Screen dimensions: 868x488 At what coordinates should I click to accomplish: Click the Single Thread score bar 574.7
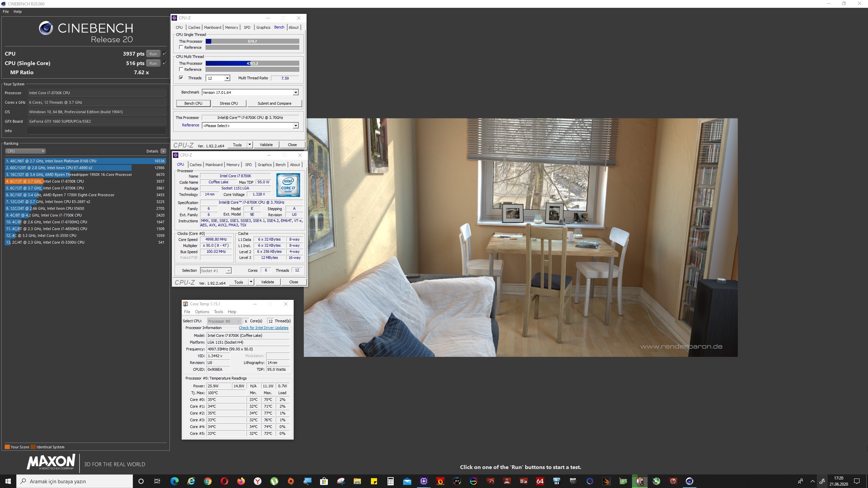252,41
